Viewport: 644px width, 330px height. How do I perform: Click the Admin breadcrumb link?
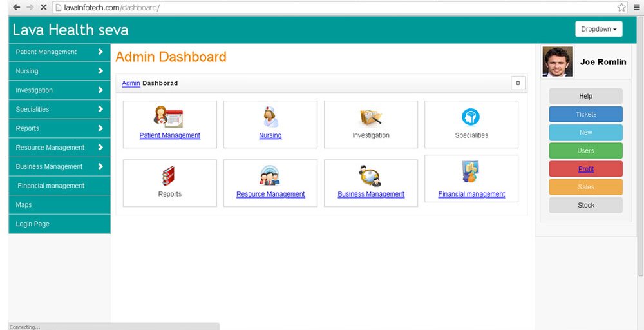click(131, 83)
